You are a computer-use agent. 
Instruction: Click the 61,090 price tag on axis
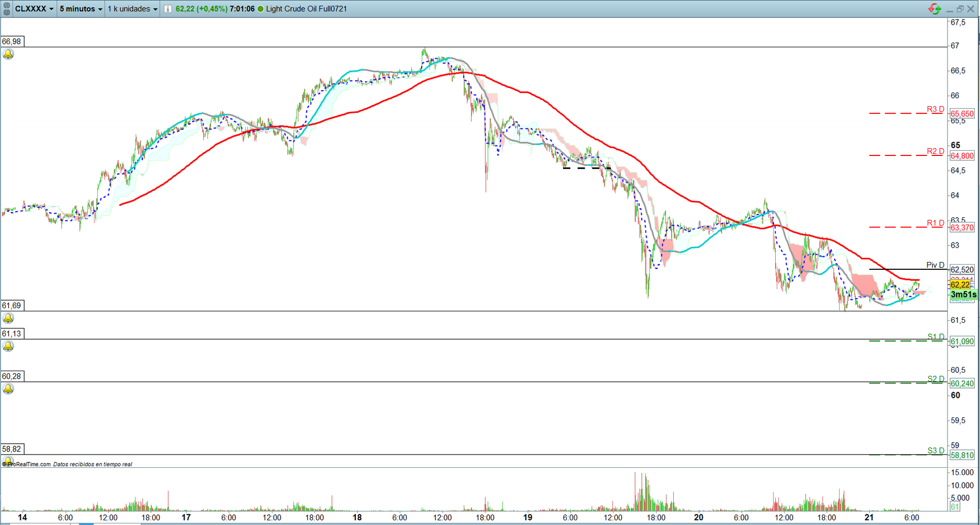click(962, 341)
